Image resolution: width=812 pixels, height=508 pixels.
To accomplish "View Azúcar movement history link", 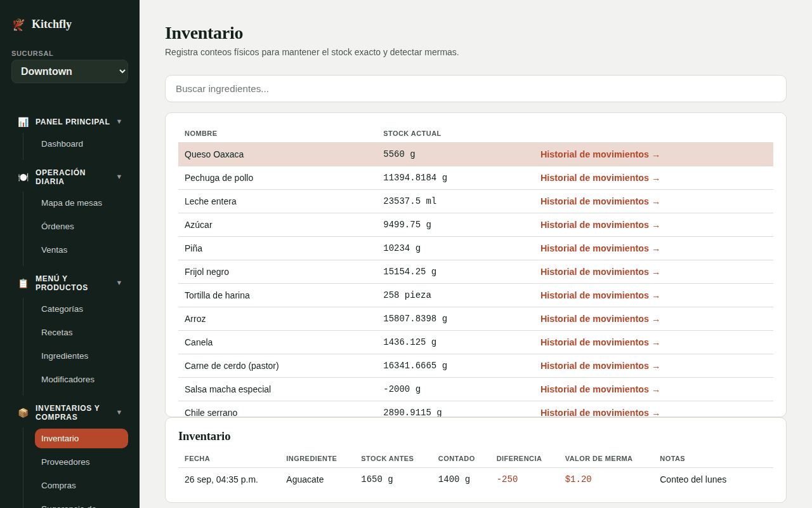I will pos(600,225).
